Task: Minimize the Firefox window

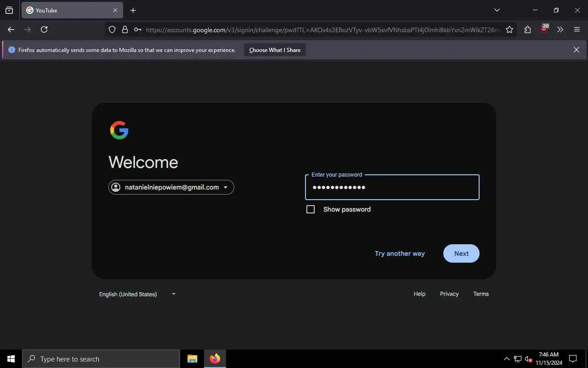Action: 535,10
